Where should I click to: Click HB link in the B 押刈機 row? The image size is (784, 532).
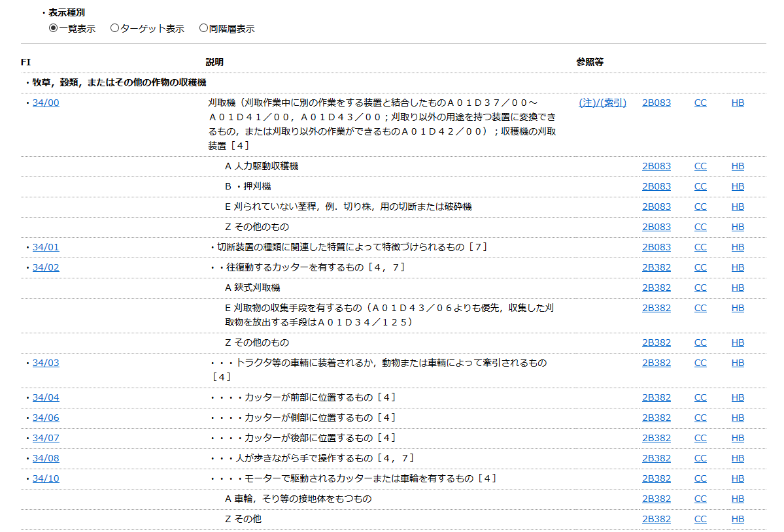click(738, 186)
